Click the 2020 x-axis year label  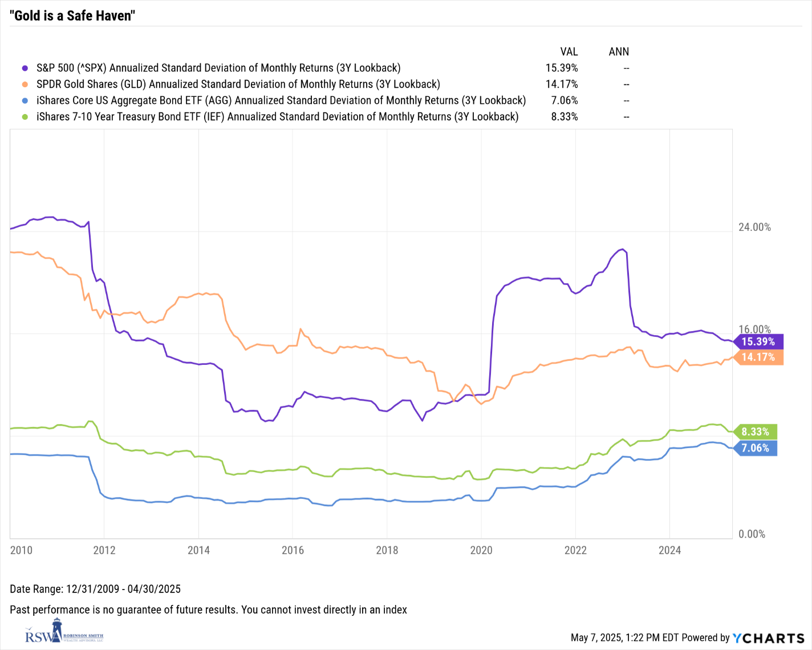(x=481, y=550)
